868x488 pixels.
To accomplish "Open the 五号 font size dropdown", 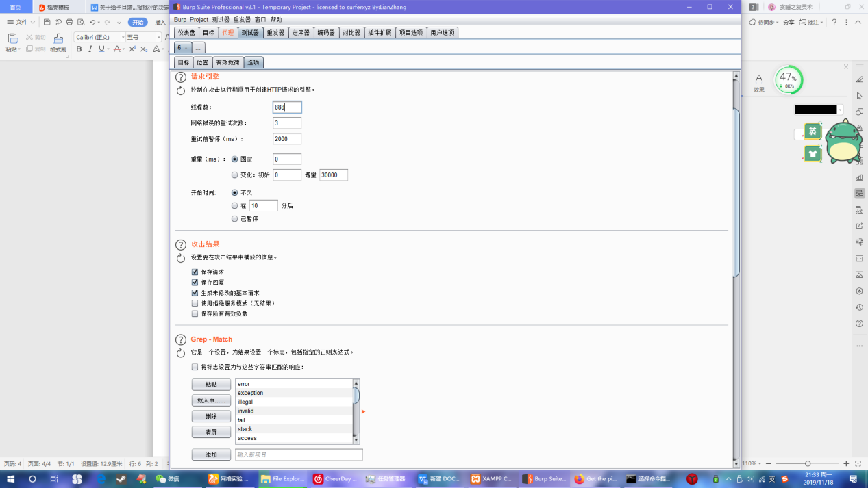I will pyautogui.click(x=158, y=37).
